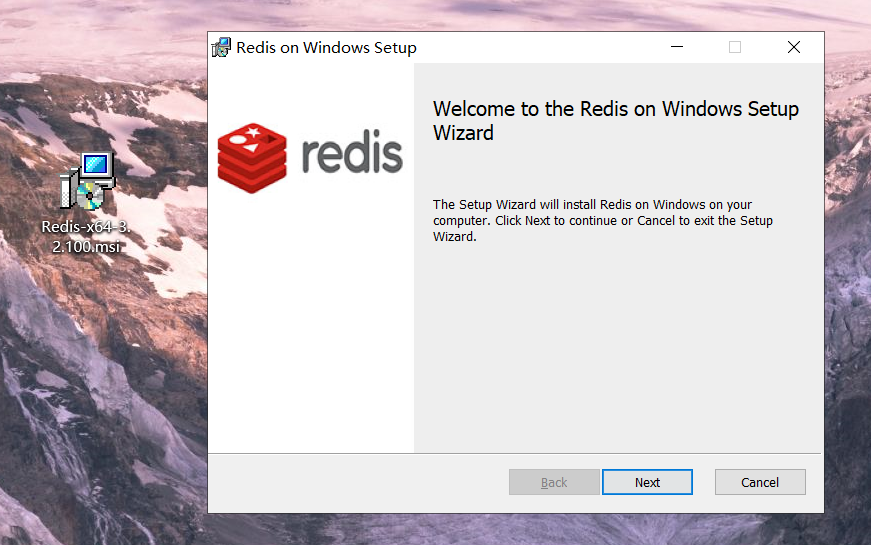
Task: Click the "Redis-x64-3.2.100.msi" file name label
Action: 86,236
